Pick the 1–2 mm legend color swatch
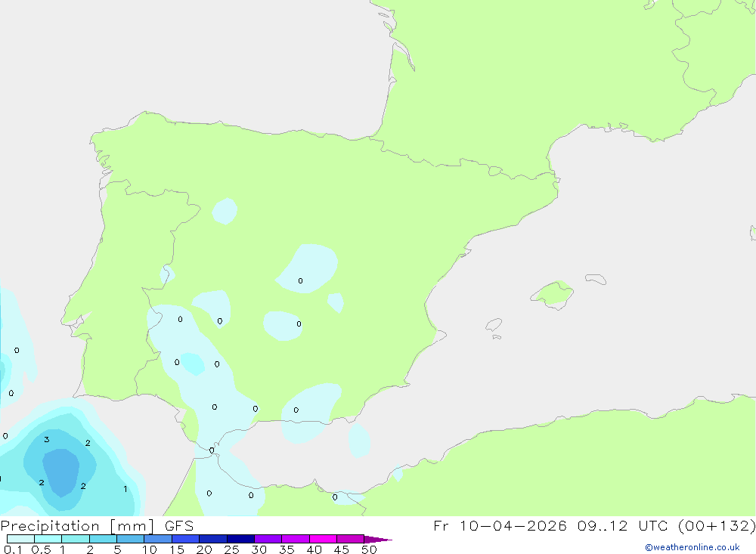Image resolution: width=756 pixels, height=554 pixels. (75, 539)
